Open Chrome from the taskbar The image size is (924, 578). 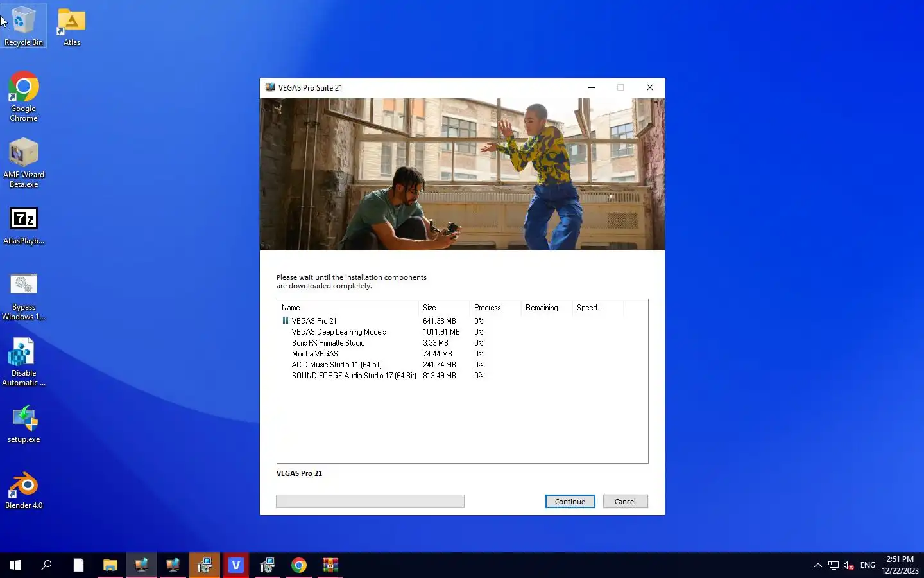299,565
